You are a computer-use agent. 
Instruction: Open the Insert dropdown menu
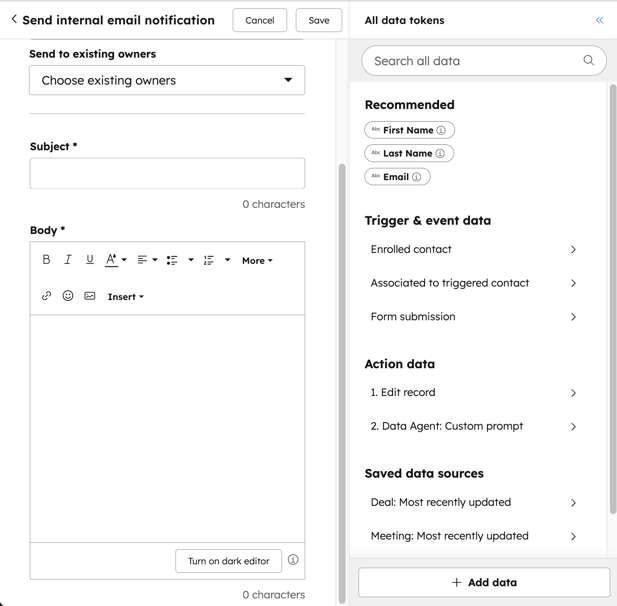[126, 297]
